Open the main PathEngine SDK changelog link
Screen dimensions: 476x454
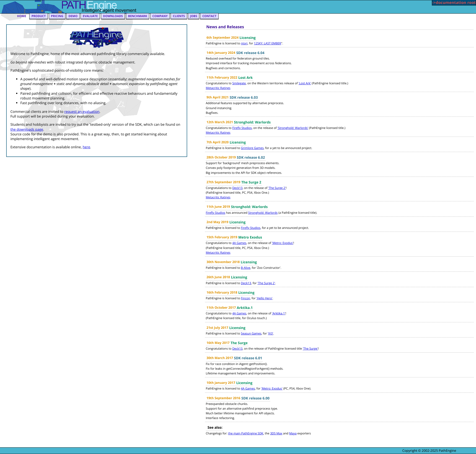(246, 433)
